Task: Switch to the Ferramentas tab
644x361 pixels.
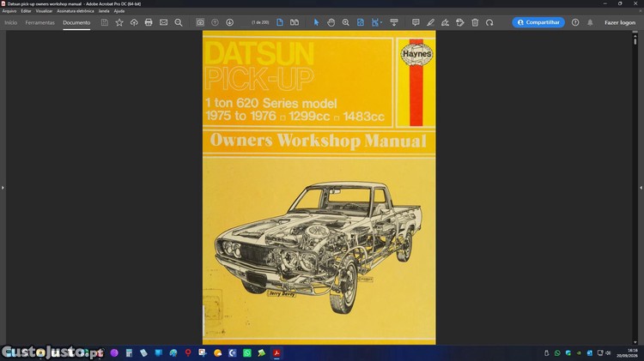Action: point(39,22)
